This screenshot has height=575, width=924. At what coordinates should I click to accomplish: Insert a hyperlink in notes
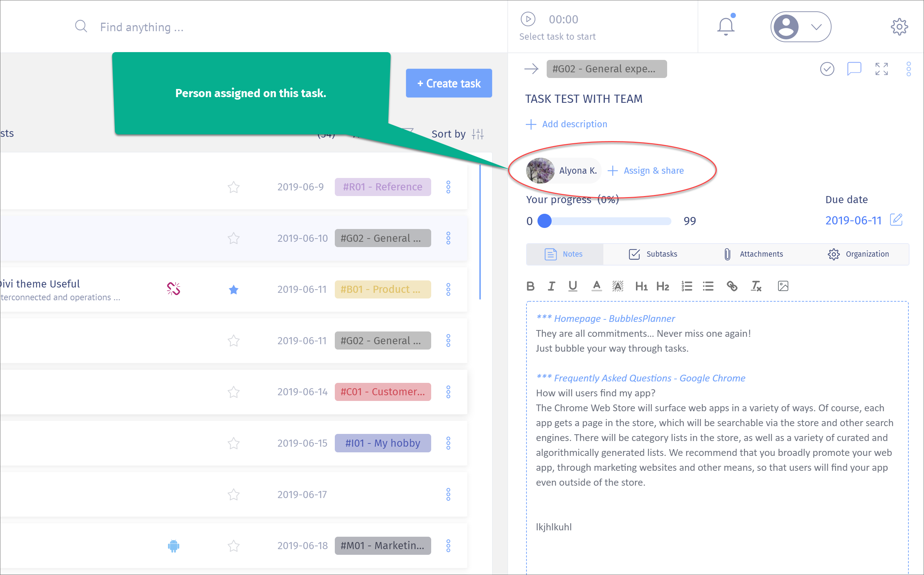732,286
